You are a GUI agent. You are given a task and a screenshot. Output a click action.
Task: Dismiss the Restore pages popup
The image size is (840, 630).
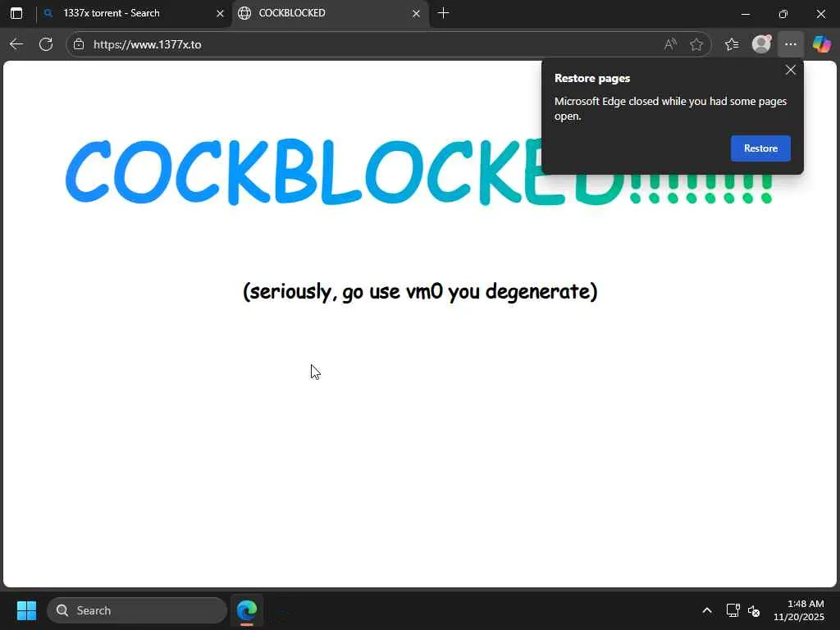[790, 71]
